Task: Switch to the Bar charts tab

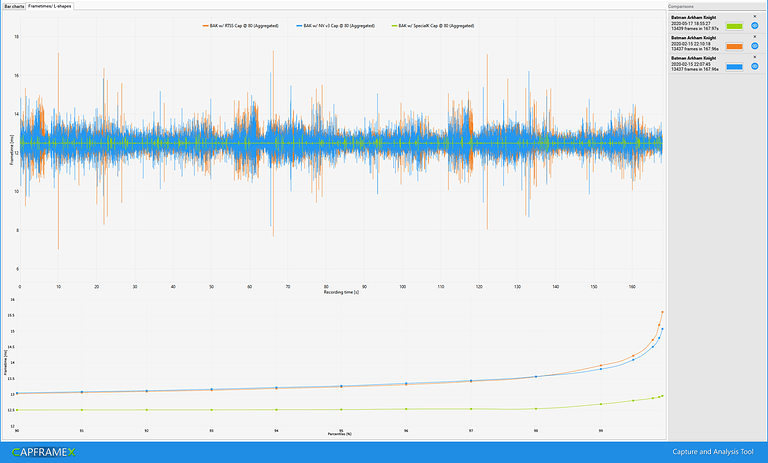Action: pyautogui.click(x=13, y=6)
